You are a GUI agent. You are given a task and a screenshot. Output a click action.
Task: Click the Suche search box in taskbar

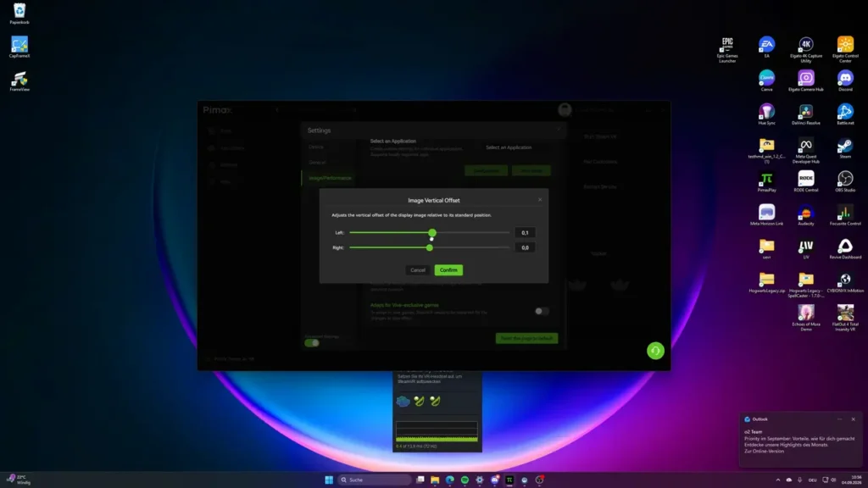coord(374,480)
